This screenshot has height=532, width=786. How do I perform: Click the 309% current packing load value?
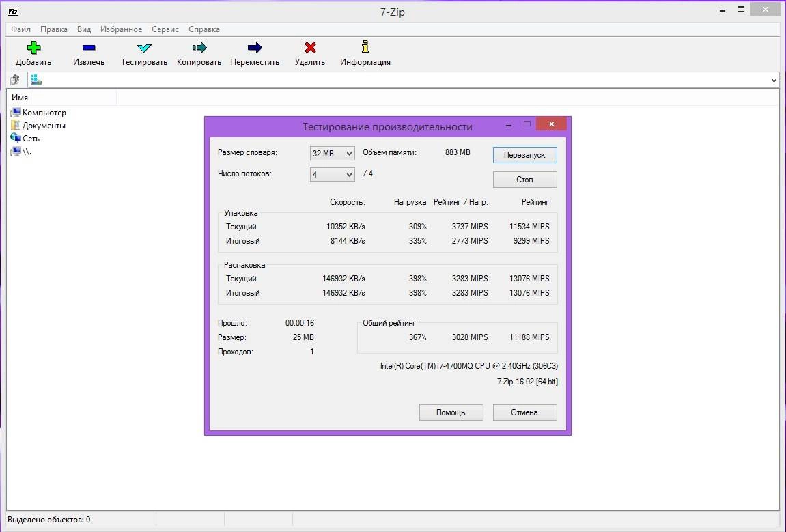coord(417,227)
